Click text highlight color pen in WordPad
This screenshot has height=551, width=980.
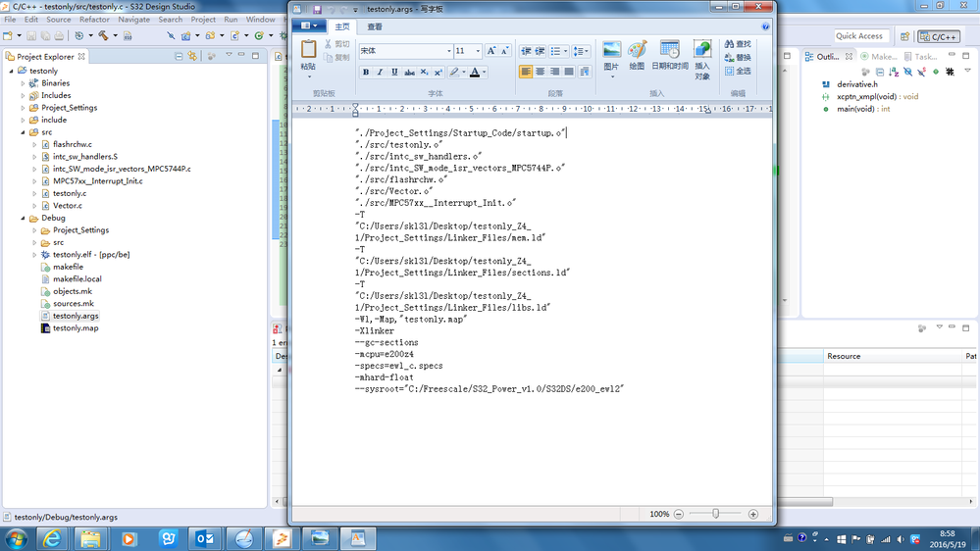tap(454, 72)
